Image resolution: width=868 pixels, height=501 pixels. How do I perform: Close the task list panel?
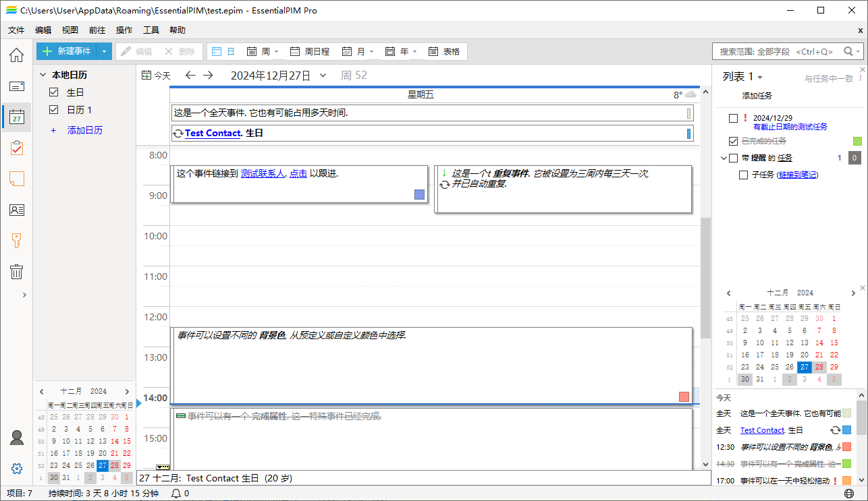(862, 69)
